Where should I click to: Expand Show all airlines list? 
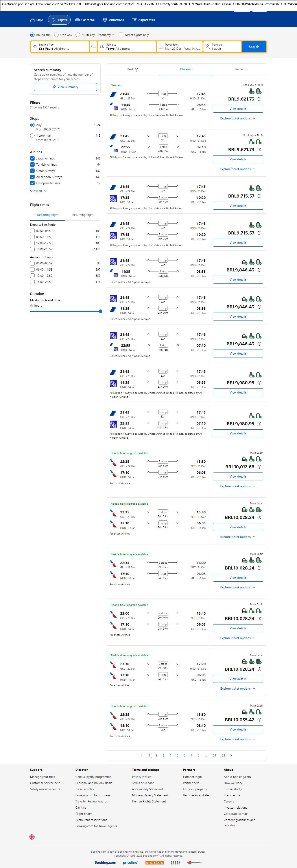tap(38, 191)
